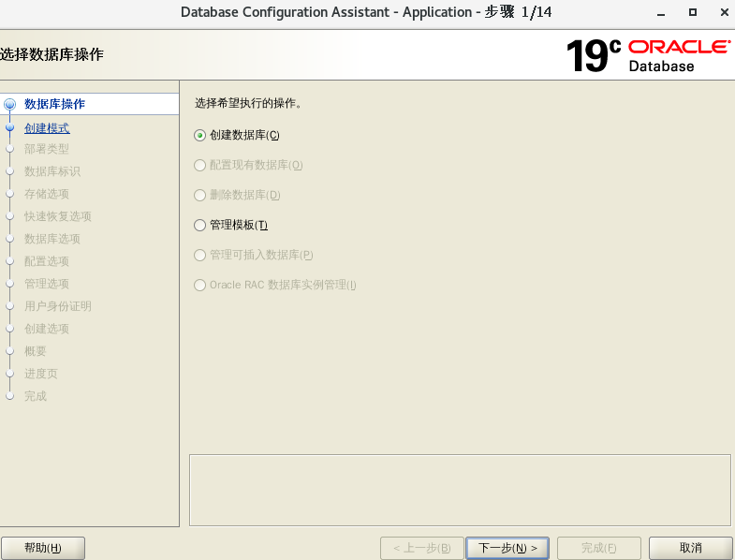Maximize the Database Configuration Assistant window
This screenshot has width=735, height=560.
click(693, 12)
